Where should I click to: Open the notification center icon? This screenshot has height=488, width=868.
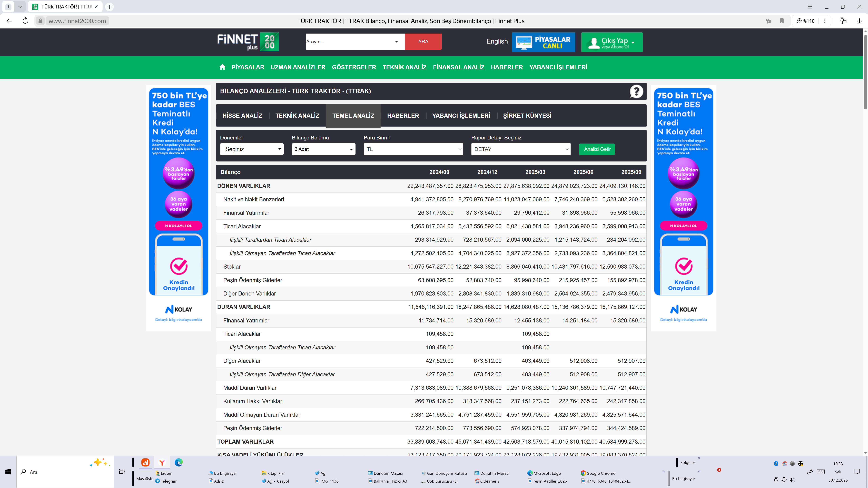pos(857,472)
